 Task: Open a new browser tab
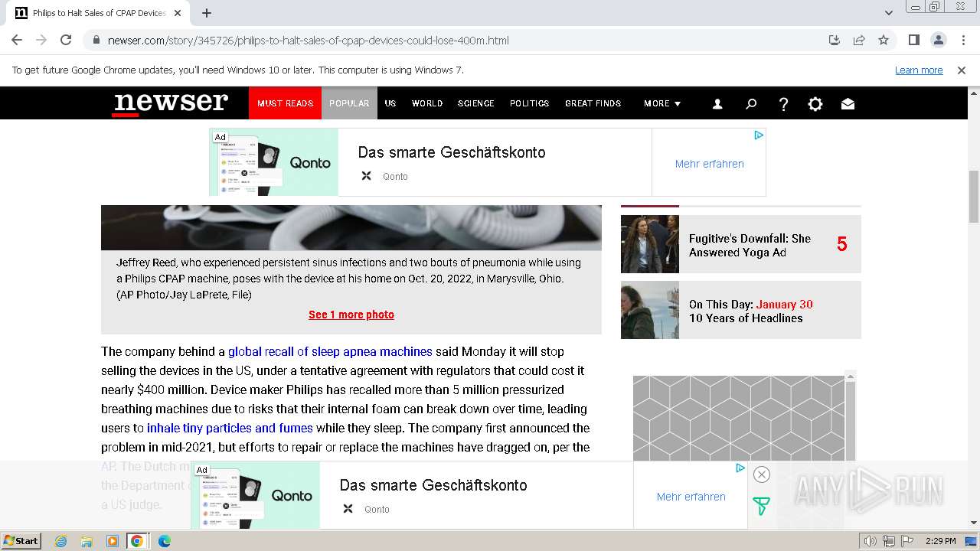207,13
